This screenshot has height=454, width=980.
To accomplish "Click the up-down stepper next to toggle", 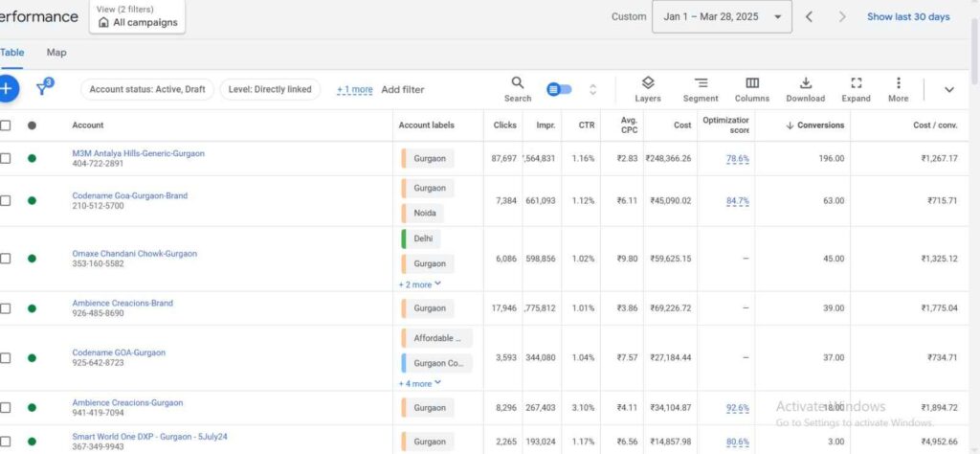I will click(592, 89).
